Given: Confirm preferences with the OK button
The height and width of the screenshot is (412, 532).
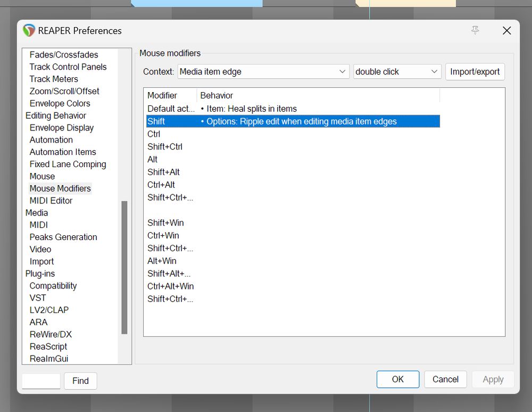Looking at the screenshot, I should pos(397,379).
